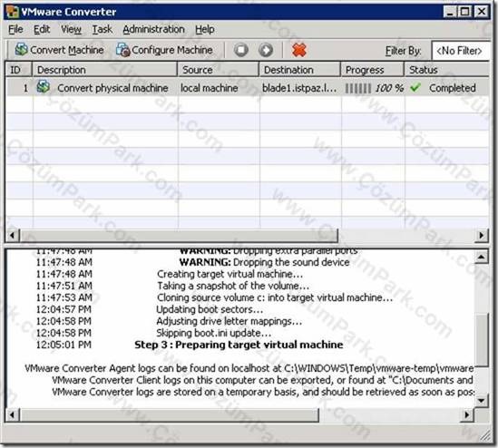Click log pane vertical scrollbar down arrow

point(481,401)
